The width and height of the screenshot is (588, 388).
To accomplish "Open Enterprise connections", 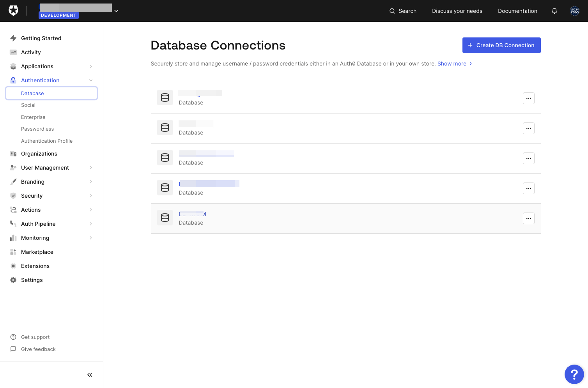I will point(33,117).
